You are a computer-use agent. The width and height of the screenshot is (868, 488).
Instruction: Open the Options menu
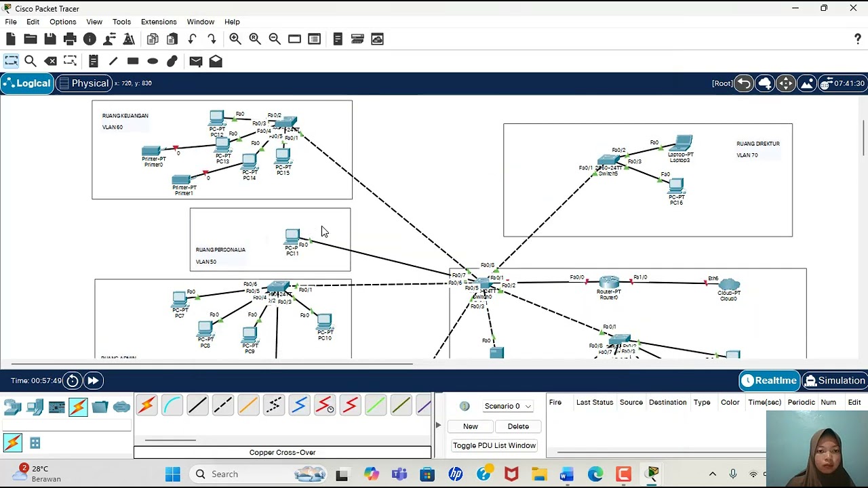(62, 22)
